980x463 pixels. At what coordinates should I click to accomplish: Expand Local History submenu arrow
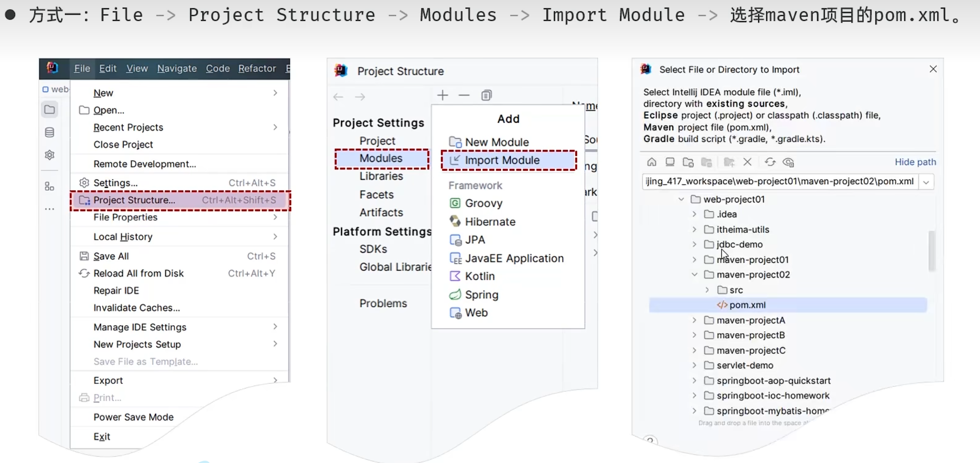[x=275, y=237]
